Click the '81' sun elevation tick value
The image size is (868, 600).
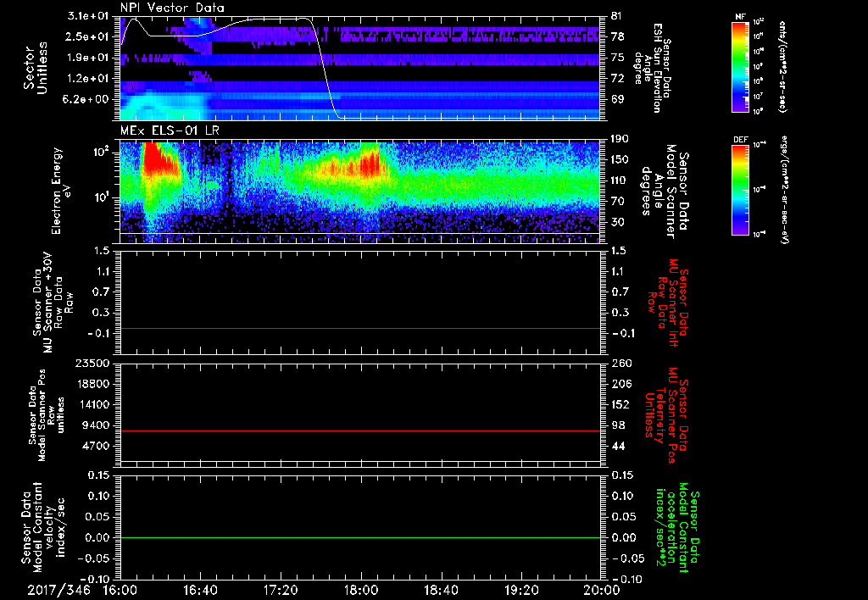click(618, 16)
